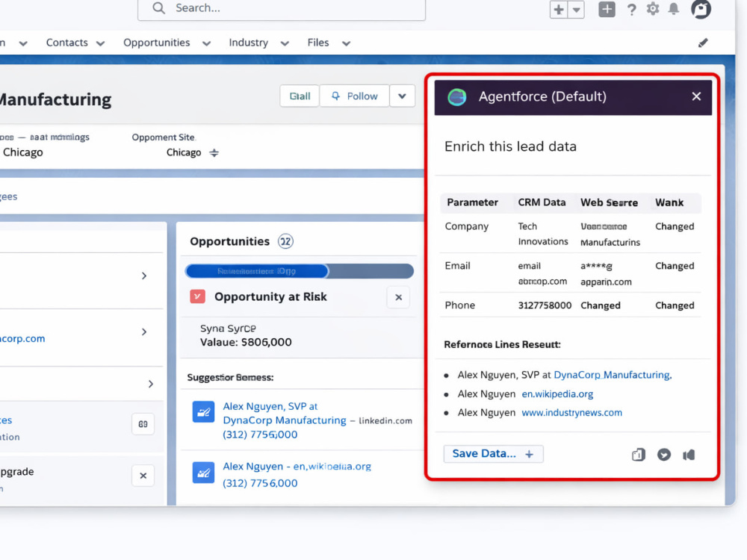This screenshot has width=747, height=560.
Task: Expand the Industry tab chevron
Action: pyautogui.click(x=285, y=43)
